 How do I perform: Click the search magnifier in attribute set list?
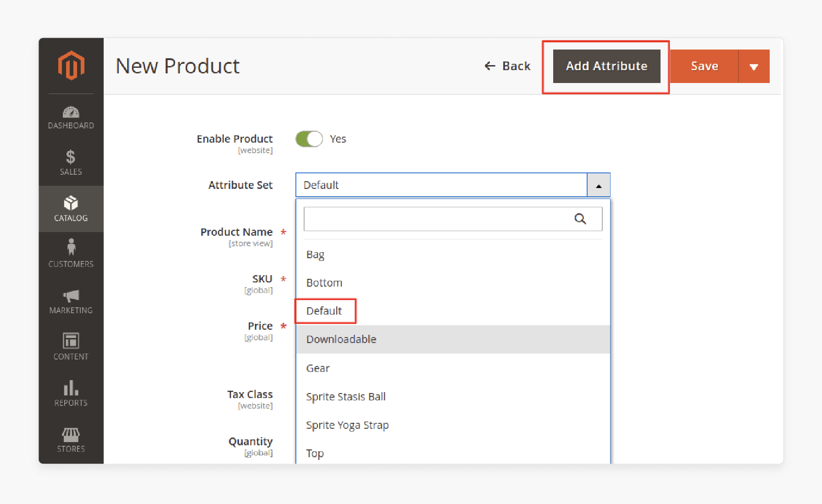[580, 219]
